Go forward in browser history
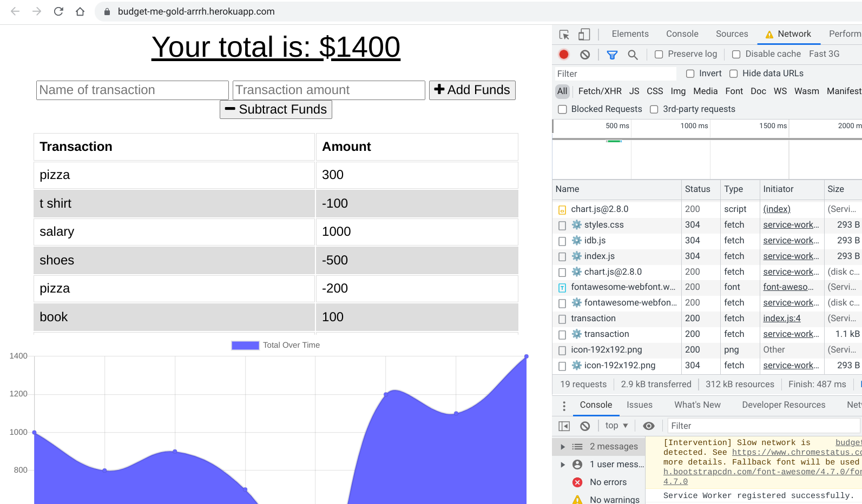The image size is (862, 504). [37, 11]
